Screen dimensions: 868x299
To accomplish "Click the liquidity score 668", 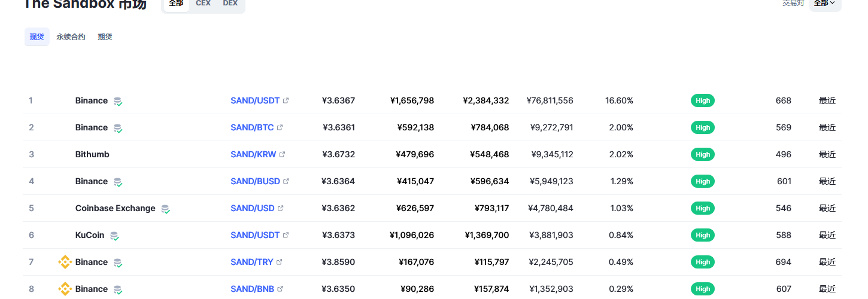I will pyautogui.click(x=784, y=100).
